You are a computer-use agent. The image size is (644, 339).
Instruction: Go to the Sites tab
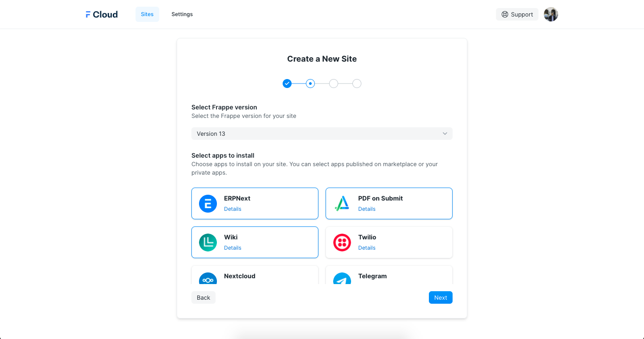tap(147, 14)
